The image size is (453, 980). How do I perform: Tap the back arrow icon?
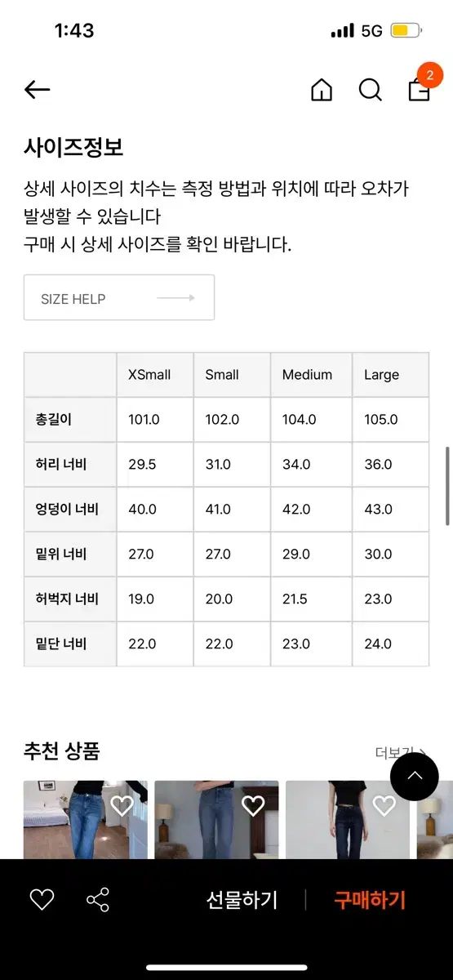tap(38, 90)
